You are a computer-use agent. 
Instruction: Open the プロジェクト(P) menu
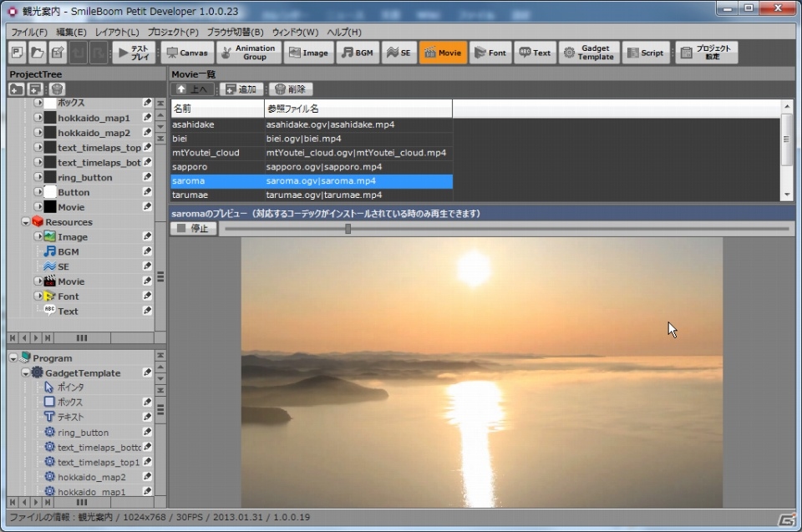click(x=173, y=32)
